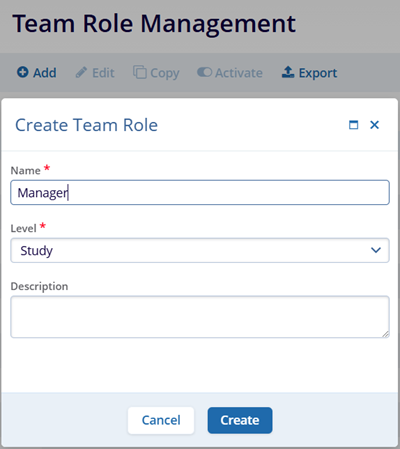Close the Create Team Role dialog
Image resolution: width=400 pixels, height=449 pixels.
click(375, 125)
